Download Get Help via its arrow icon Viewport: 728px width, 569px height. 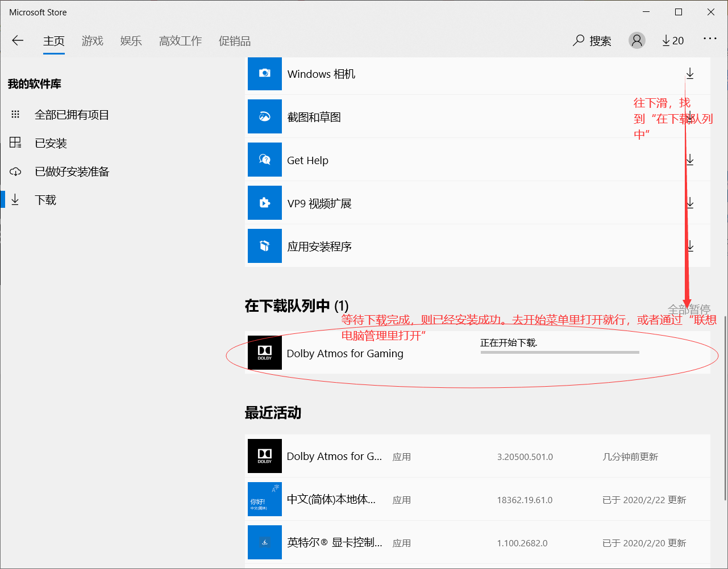690,160
